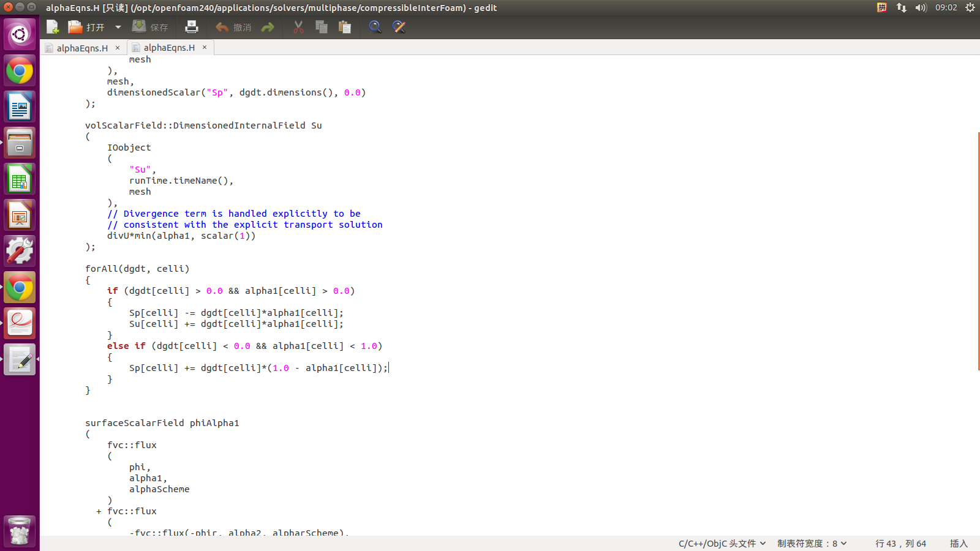Launch the upper Google Chrome dock icon

pyautogui.click(x=20, y=71)
